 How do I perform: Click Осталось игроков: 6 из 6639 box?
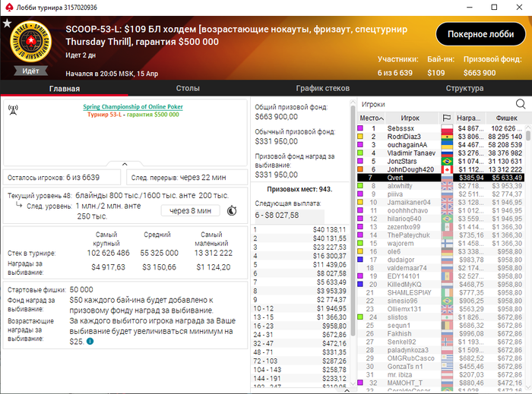tap(62, 178)
